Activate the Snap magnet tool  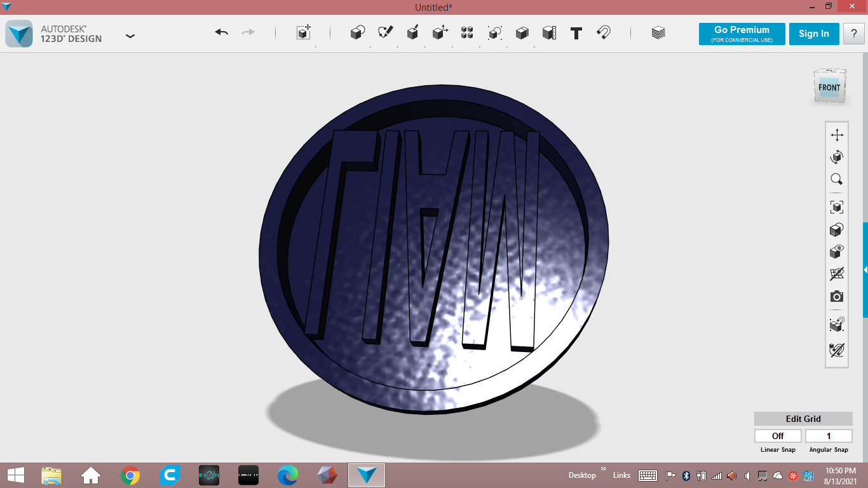tap(604, 32)
